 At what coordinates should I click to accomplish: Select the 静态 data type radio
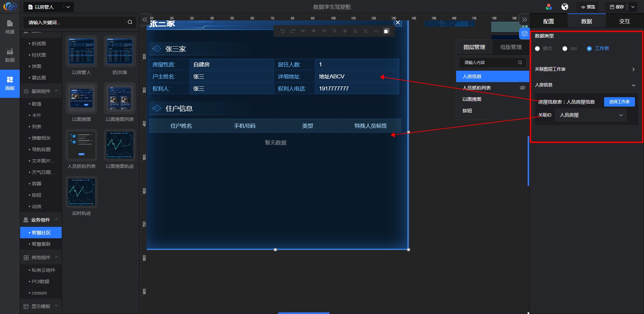point(537,49)
